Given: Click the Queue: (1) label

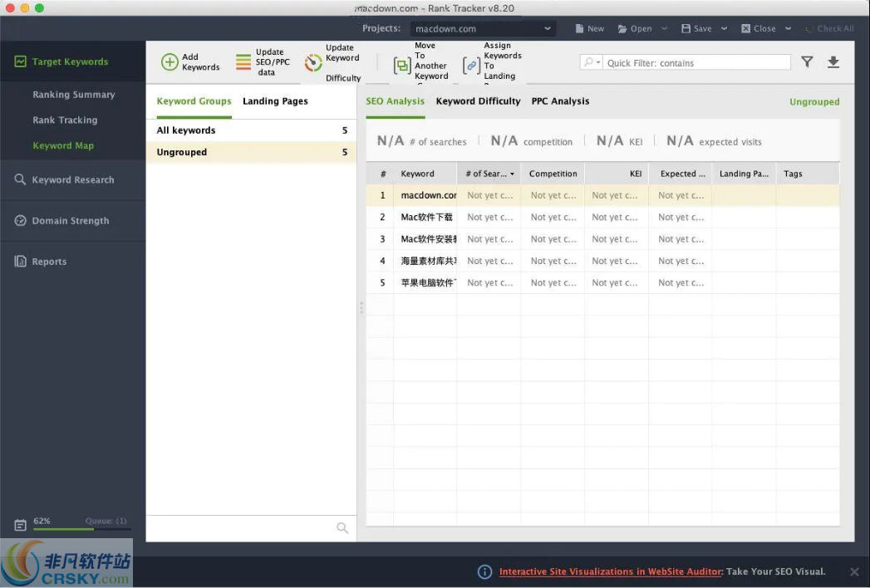Looking at the screenshot, I should pyautogui.click(x=106, y=521).
